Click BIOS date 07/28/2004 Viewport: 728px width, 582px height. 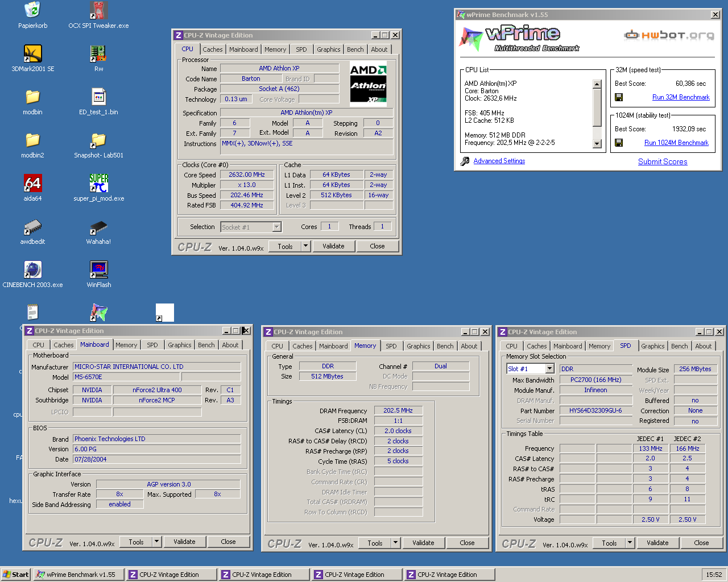tap(157, 459)
